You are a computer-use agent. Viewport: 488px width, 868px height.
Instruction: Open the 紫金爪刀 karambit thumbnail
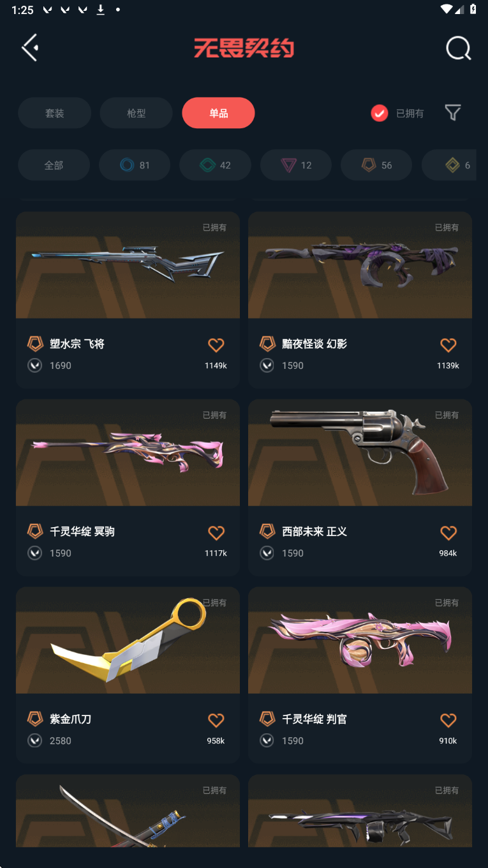pos(128,640)
